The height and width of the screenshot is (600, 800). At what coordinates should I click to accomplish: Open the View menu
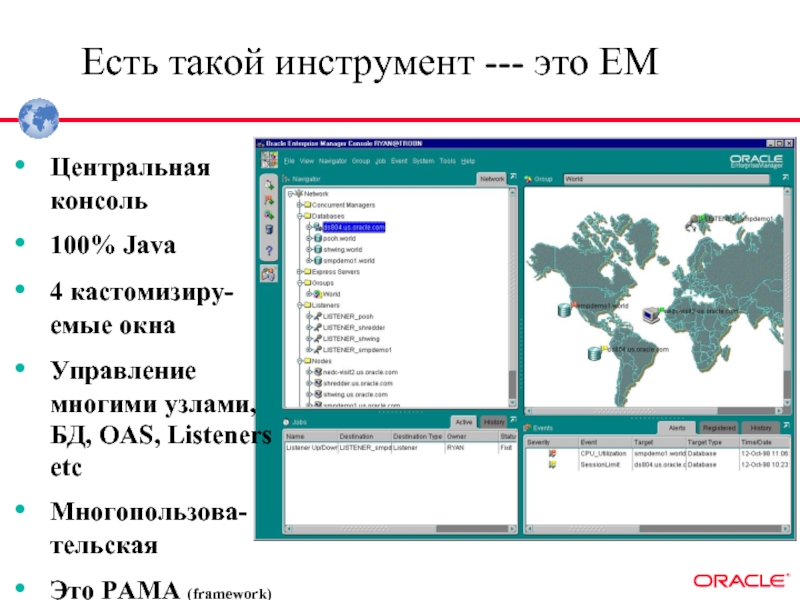click(x=307, y=161)
